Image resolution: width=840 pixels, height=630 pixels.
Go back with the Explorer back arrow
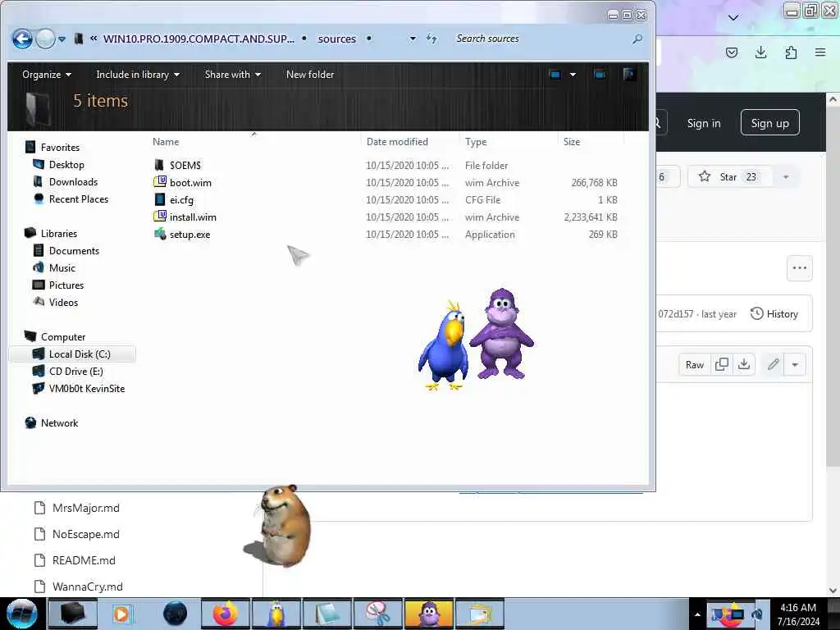click(22, 39)
